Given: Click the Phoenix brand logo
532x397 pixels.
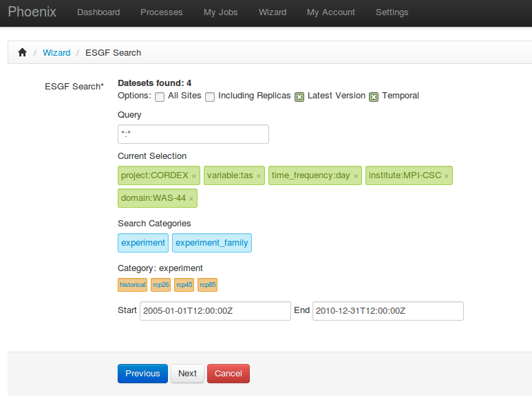Looking at the screenshot, I should (32, 12).
